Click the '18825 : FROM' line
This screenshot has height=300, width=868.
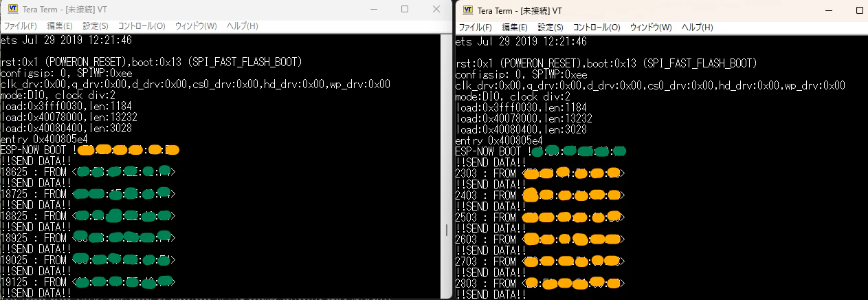[x=88, y=216]
